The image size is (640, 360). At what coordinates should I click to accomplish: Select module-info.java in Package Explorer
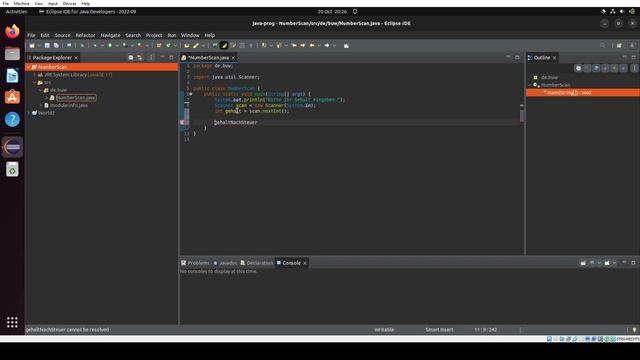pos(69,105)
